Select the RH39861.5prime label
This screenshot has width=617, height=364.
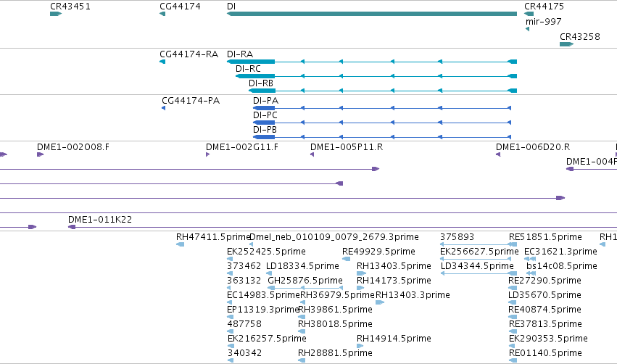[335, 310]
